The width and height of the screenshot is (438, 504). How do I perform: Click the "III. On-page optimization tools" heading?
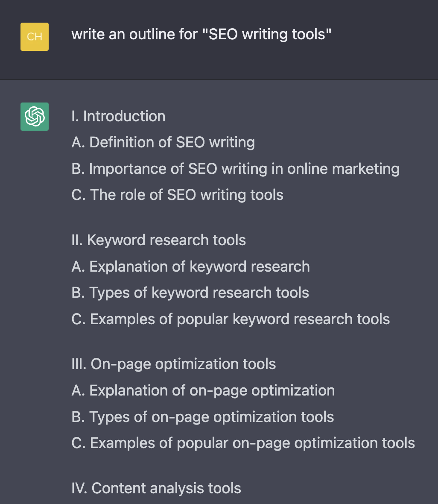(x=173, y=364)
